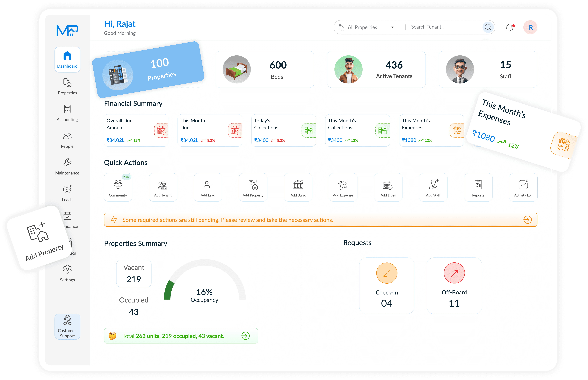The image size is (588, 380).
Task: Click the enlarged expenses wallet icon
Action: point(564,145)
